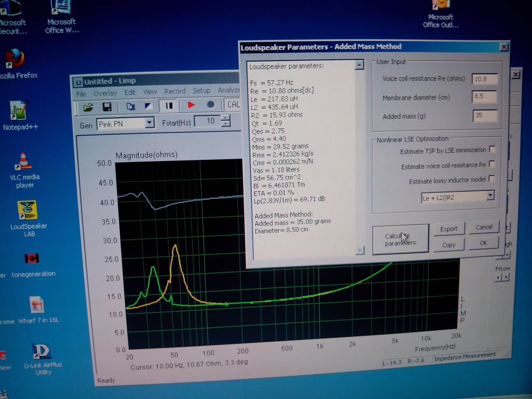Click Voice coil resistance Re input field
This screenshot has height=399, width=532.
(x=485, y=79)
